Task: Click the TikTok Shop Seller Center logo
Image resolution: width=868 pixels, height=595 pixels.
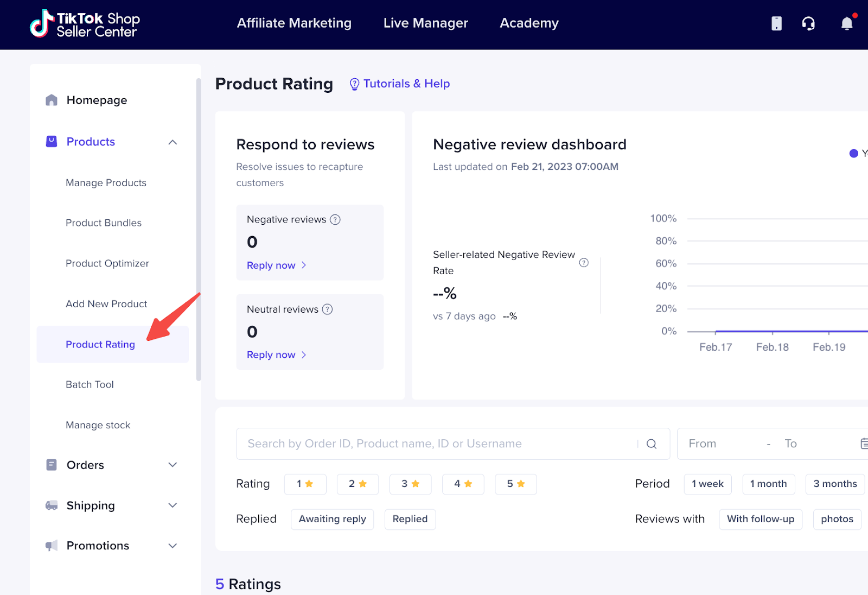Action: pos(84,24)
